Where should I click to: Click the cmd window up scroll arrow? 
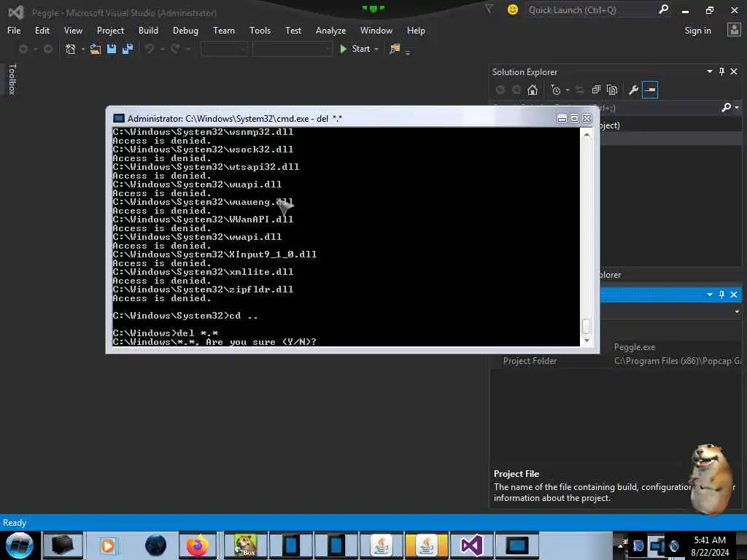pos(587,135)
